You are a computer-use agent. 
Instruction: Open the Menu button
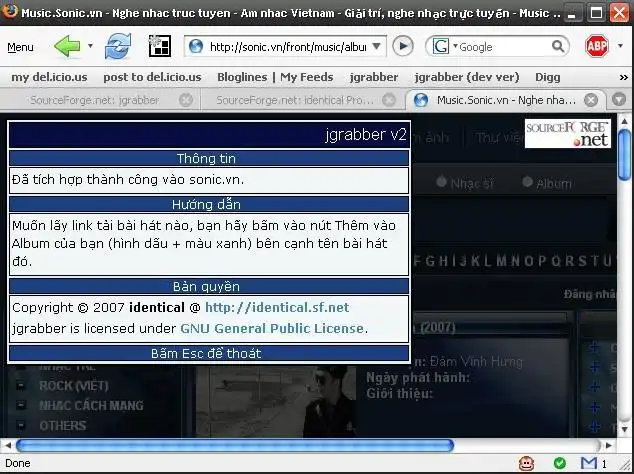coord(20,47)
